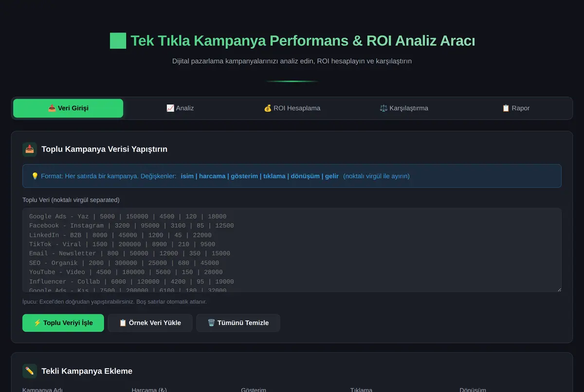Viewport: 584px width, 392px height.
Task: Click the 'Toplu Veri (noktalı virgül separated)' label
Action: [x=71, y=200]
